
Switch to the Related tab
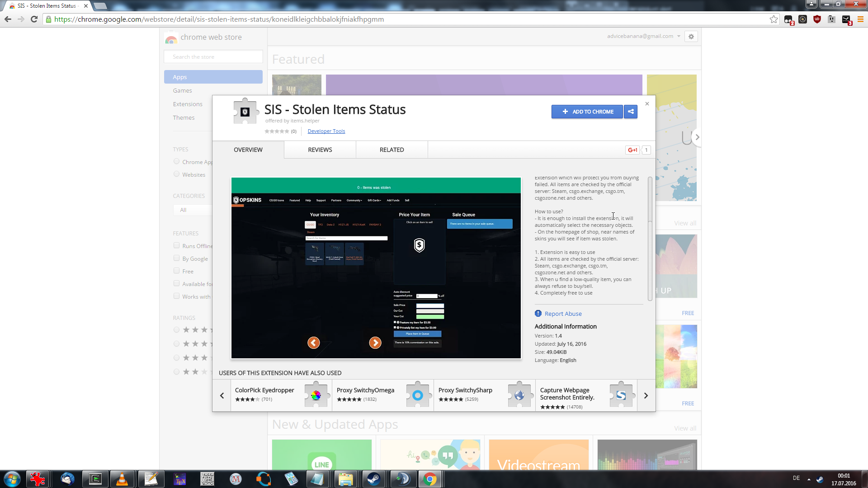[392, 150]
